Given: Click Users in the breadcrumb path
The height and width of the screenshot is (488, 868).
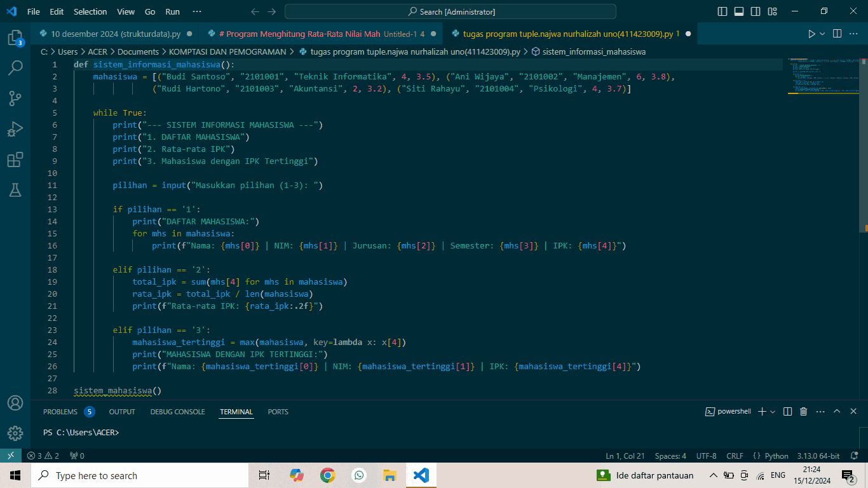Looking at the screenshot, I should tap(68, 51).
